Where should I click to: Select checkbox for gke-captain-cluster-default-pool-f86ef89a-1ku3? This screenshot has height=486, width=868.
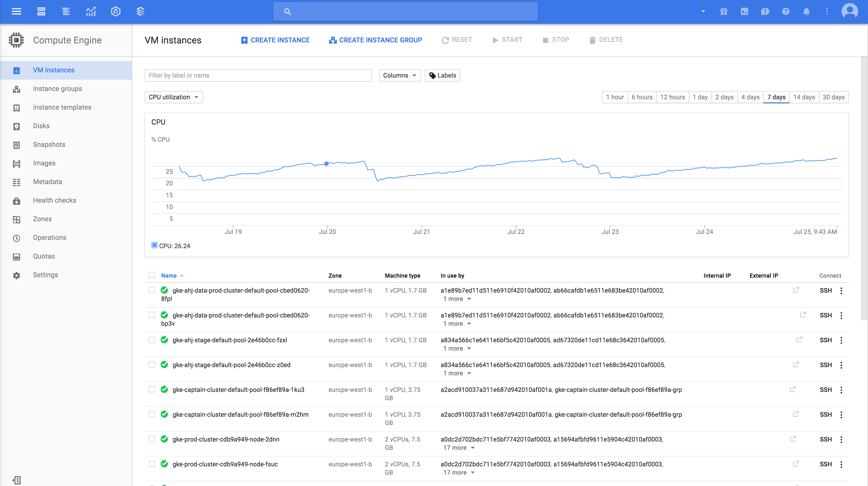[x=152, y=390]
